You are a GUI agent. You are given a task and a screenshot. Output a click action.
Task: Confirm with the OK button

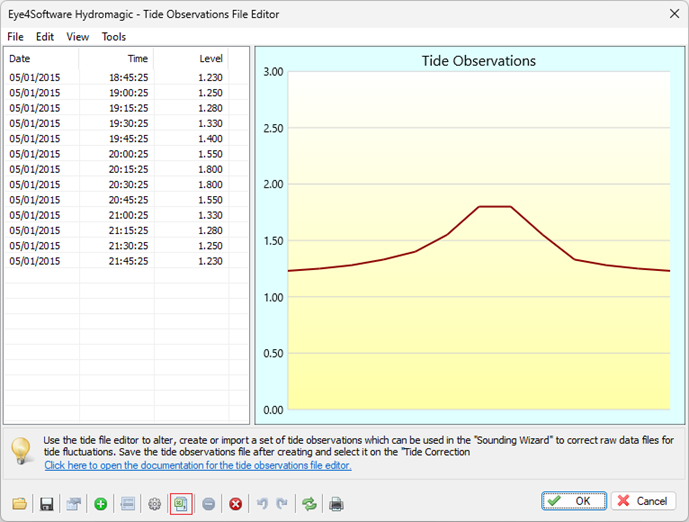[574, 501]
